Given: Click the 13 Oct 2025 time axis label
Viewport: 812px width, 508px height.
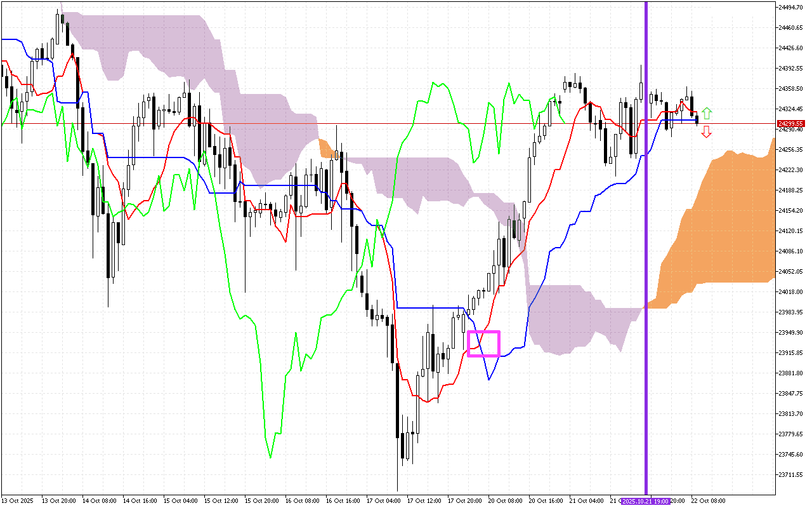Looking at the screenshot, I should [x=18, y=501].
